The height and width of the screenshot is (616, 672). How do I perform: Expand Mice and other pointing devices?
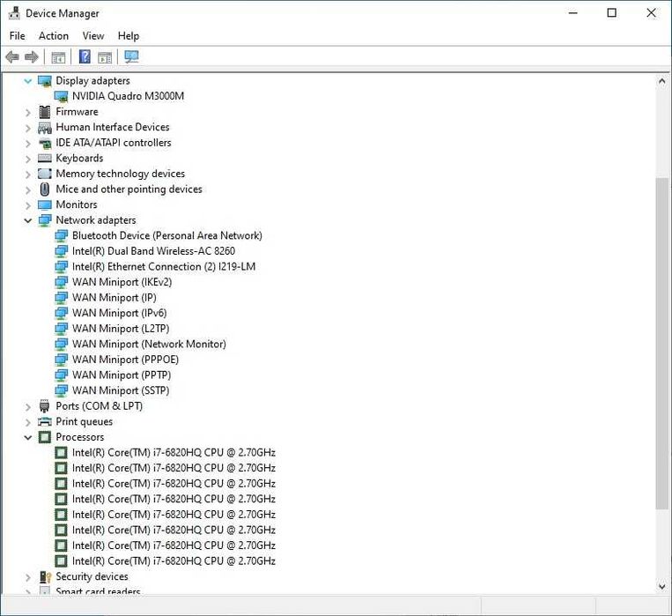pyautogui.click(x=28, y=189)
